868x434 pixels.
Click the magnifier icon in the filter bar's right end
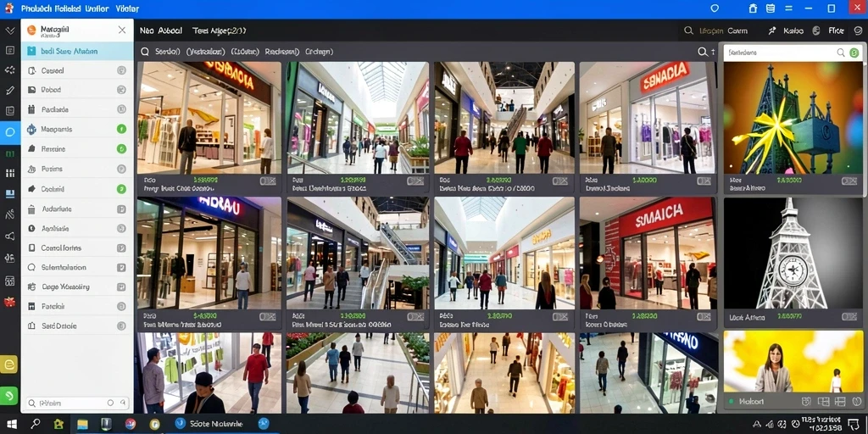[703, 52]
